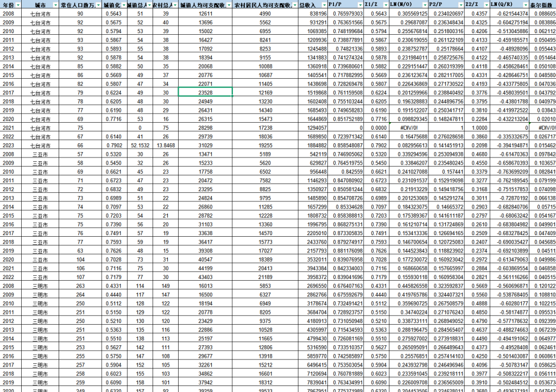Click the total income cell 838196
Screen dimensions: 556x392
pyautogui.click(x=312, y=13)
